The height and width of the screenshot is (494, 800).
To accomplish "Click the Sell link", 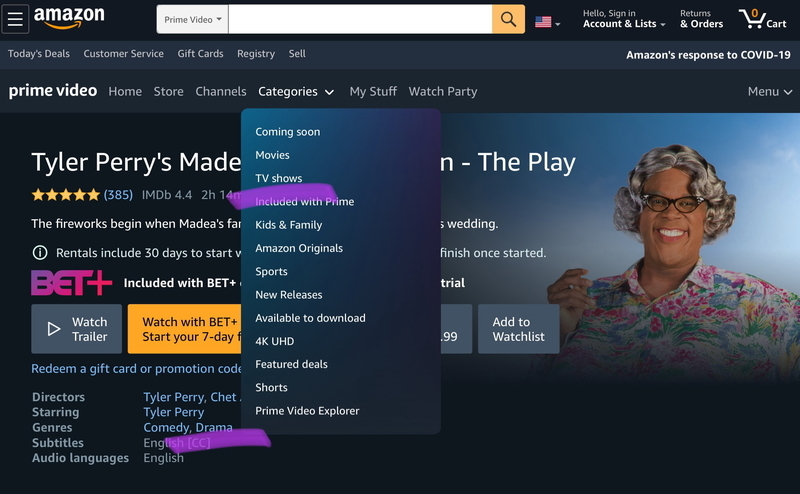I will (x=297, y=54).
